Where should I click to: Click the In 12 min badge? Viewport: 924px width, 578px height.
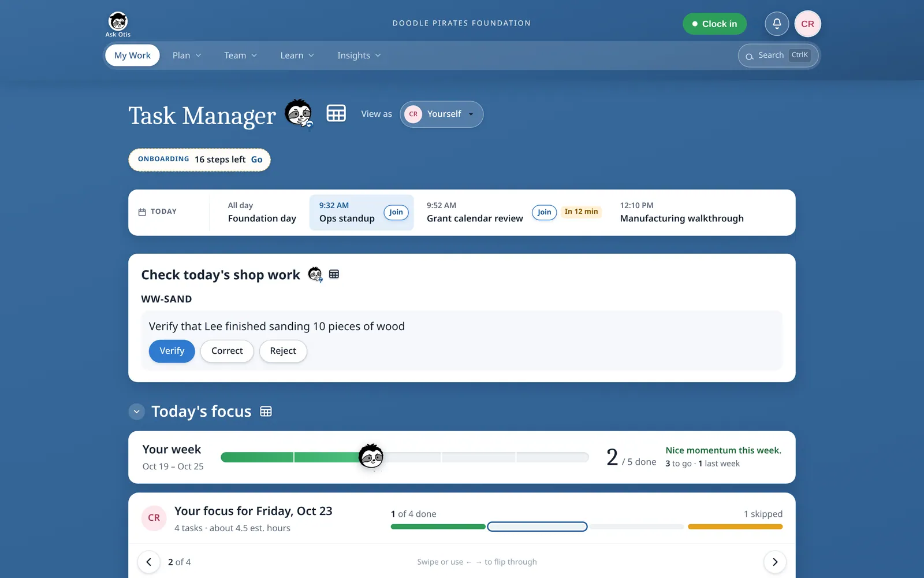[x=581, y=212]
